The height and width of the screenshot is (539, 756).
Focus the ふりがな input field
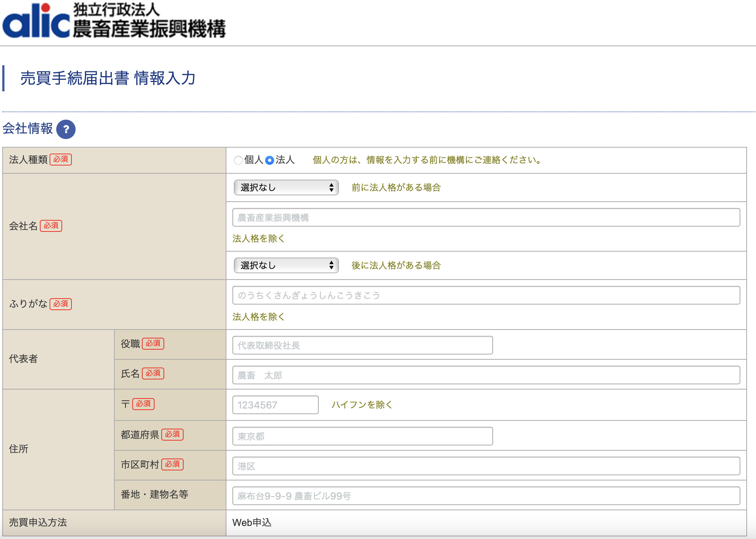[x=486, y=295]
